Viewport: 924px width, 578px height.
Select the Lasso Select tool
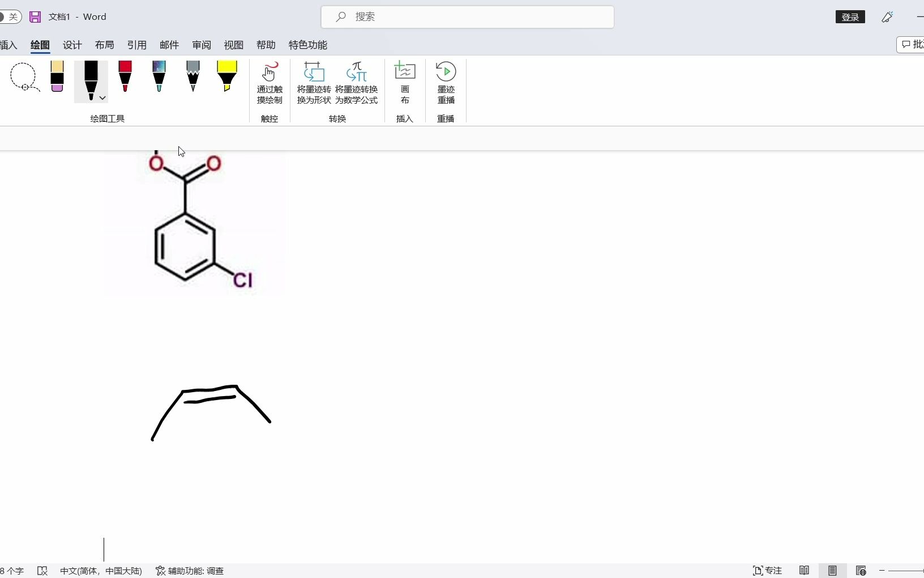(x=25, y=77)
